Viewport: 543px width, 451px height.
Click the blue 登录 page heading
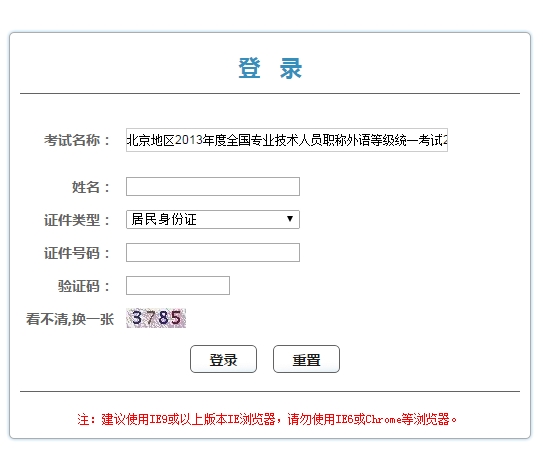click(x=270, y=68)
